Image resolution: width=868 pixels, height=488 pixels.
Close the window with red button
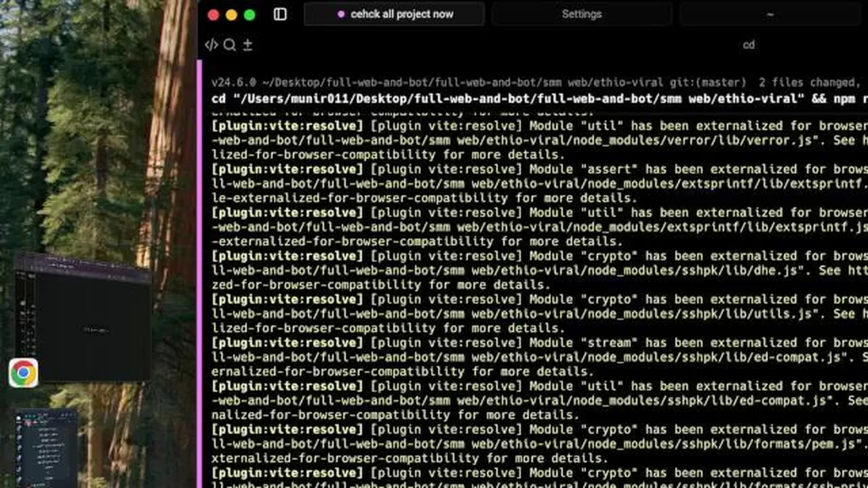(x=213, y=14)
